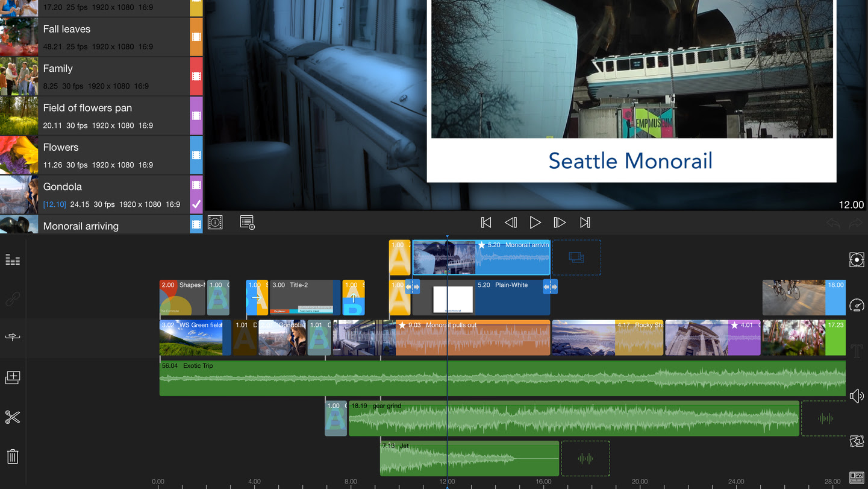This screenshot has width=868, height=489.
Task: Redo the last edit
Action: coord(856,223)
